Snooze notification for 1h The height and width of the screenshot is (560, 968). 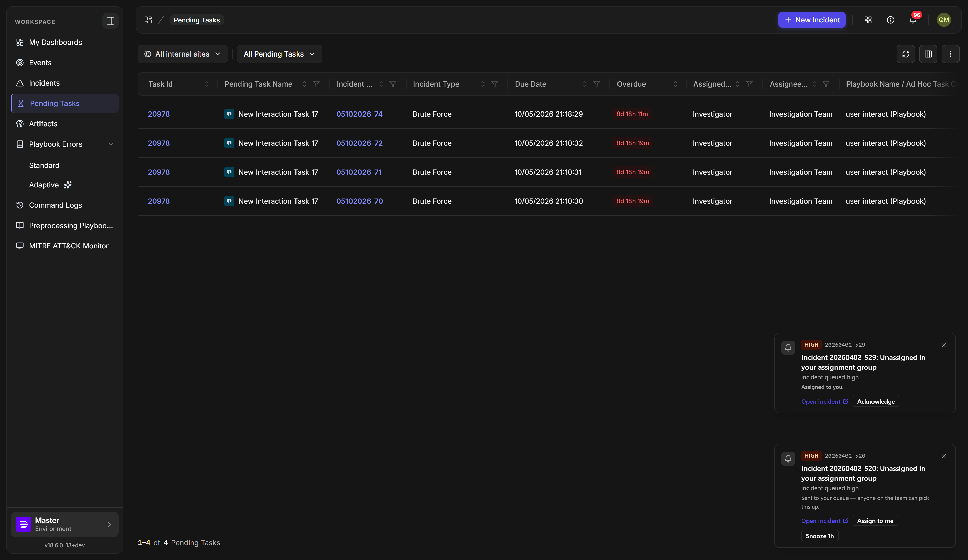point(820,536)
